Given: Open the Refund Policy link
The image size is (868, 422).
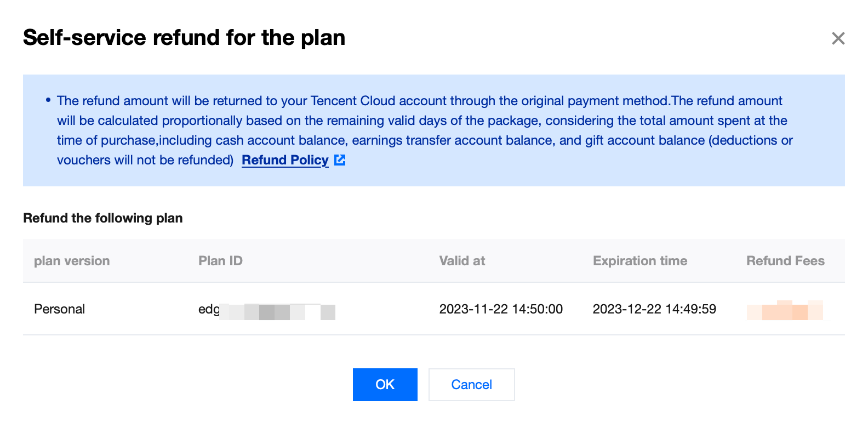Looking at the screenshot, I should pos(285,160).
